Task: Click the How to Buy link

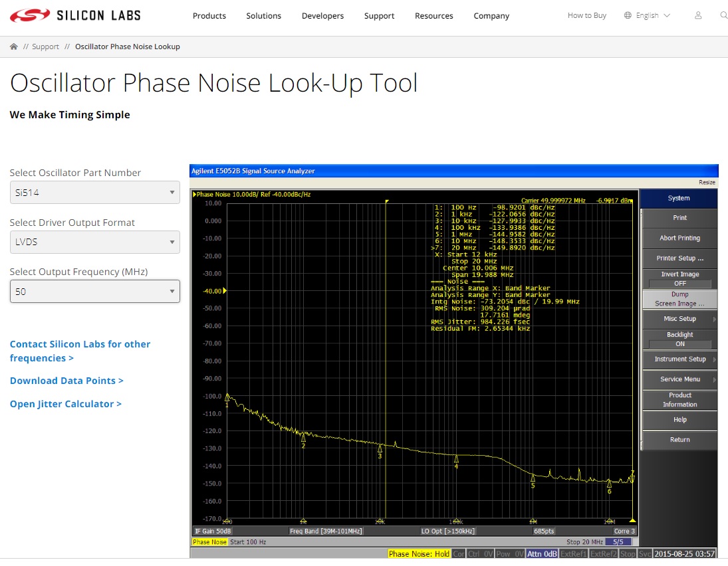Action: 587,15
